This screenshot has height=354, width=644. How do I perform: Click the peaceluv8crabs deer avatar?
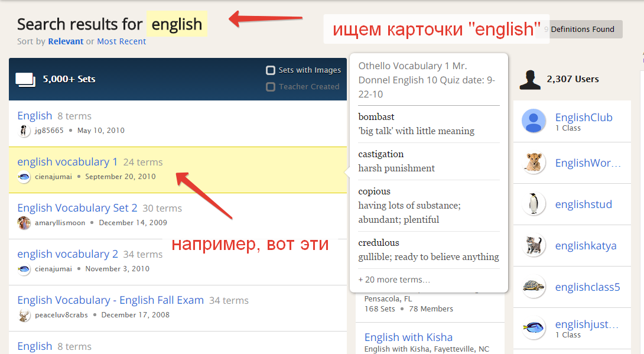(24, 315)
